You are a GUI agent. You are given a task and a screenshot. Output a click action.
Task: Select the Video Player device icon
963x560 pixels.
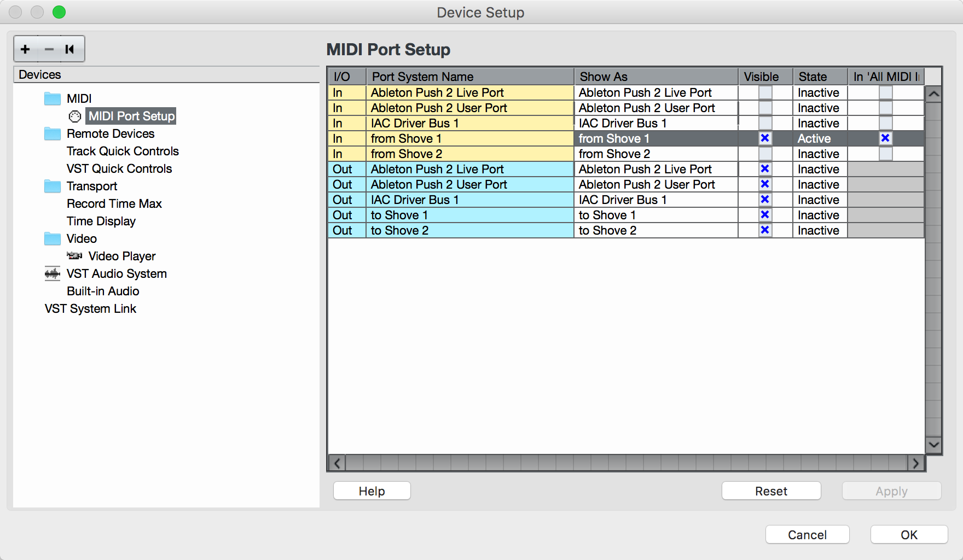tap(74, 256)
